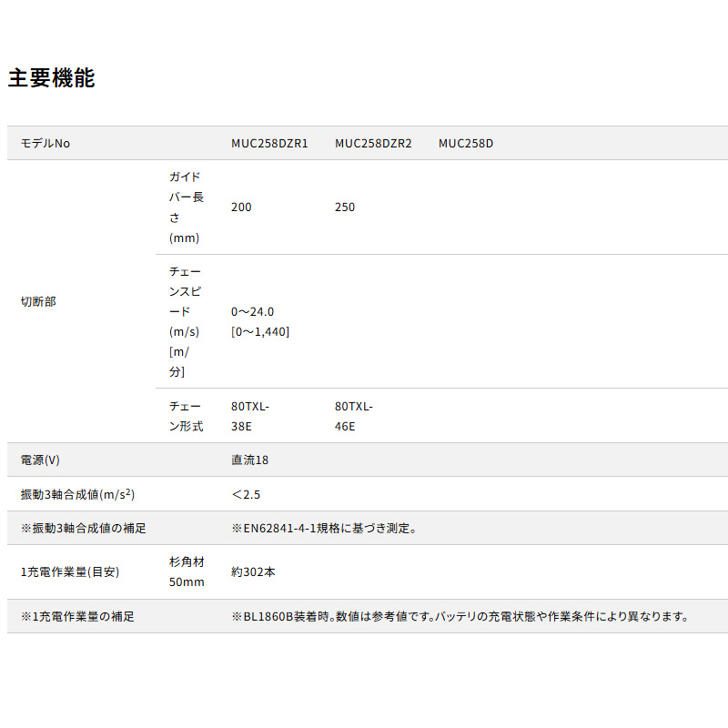Image resolution: width=728 pixels, height=728 pixels.
Task: Click the vibration value ＜2.5
Action: [248, 494]
